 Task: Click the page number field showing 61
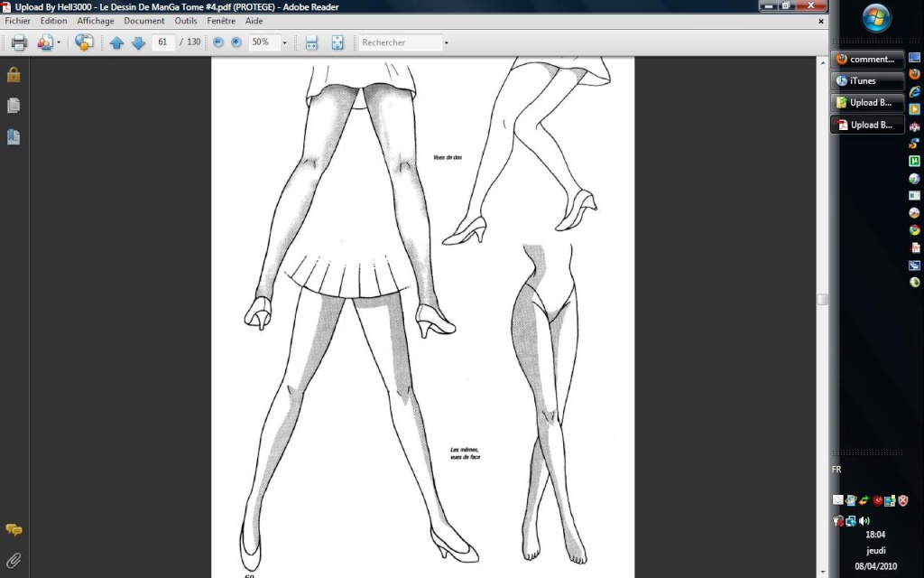point(163,42)
